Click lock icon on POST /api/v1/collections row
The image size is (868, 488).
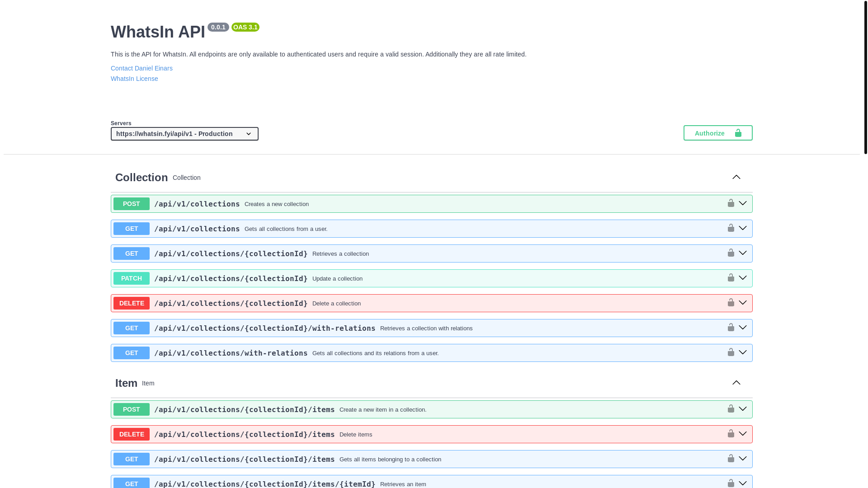(x=731, y=203)
